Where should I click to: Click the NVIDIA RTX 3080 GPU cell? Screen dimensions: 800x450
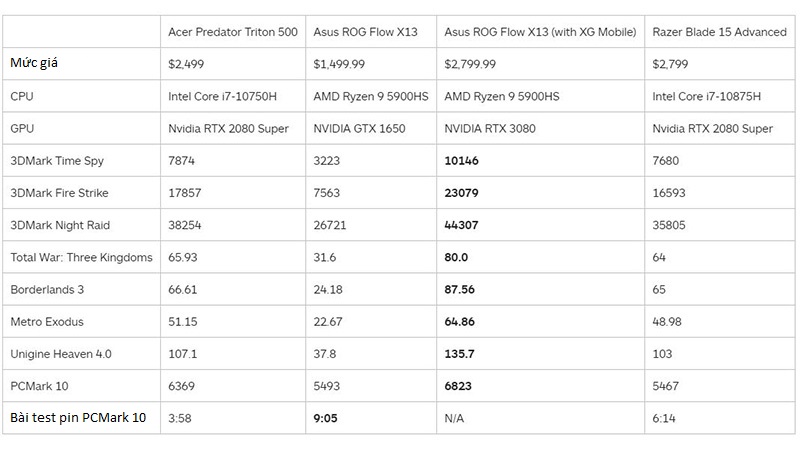[x=490, y=128]
